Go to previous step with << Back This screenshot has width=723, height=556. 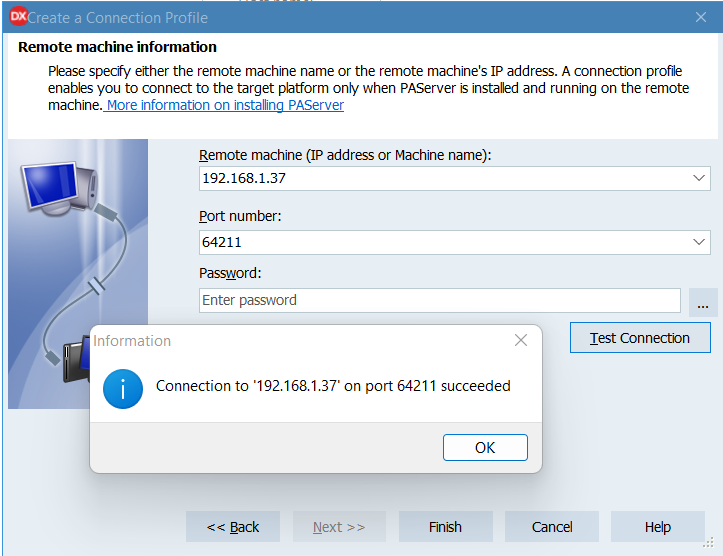233,526
